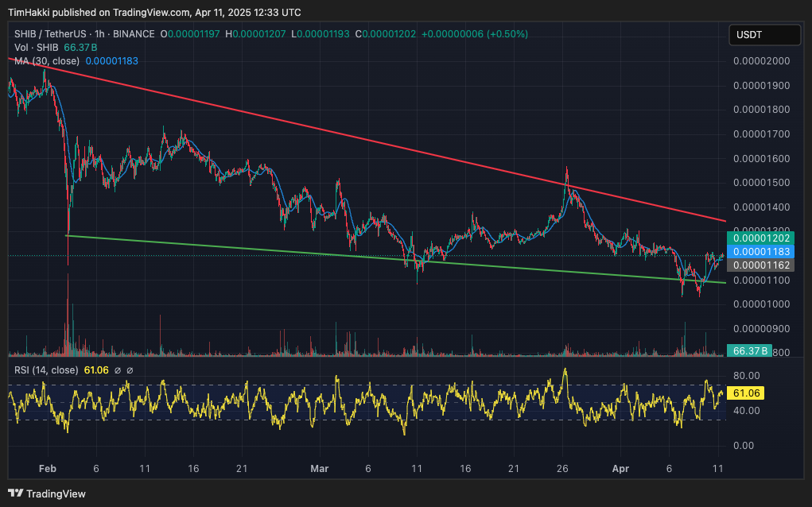Click 0.00001800 on the price axis
812x507 pixels.
click(762, 110)
